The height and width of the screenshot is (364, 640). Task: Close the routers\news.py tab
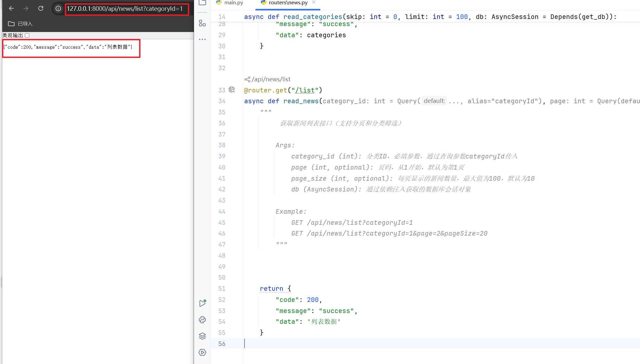314,2
